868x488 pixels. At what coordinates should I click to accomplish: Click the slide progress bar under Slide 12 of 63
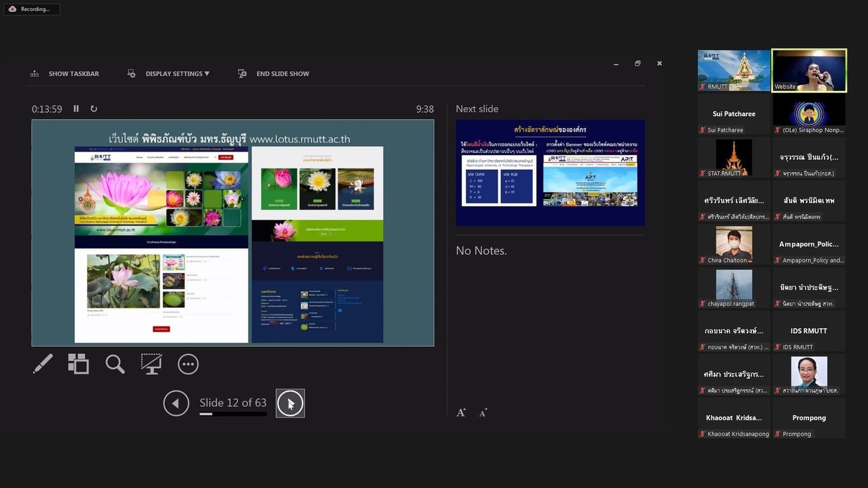click(x=233, y=414)
